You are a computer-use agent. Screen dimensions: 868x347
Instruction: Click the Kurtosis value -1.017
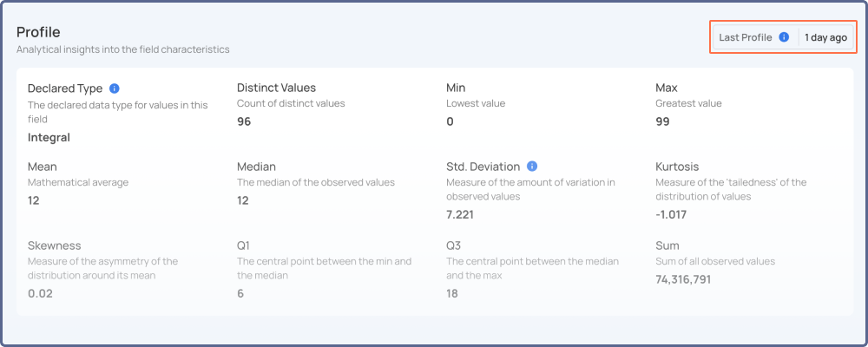pyautogui.click(x=671, y=215)
